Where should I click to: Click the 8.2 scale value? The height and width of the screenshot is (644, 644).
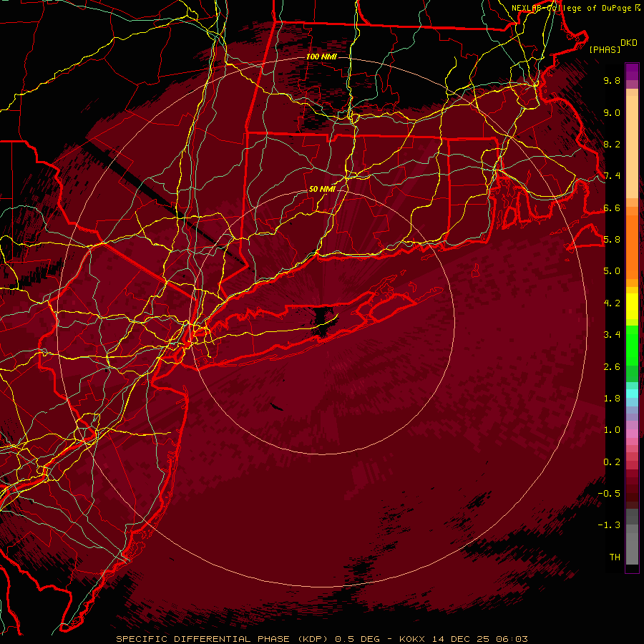pyautogui.click(x=612, y=144)
